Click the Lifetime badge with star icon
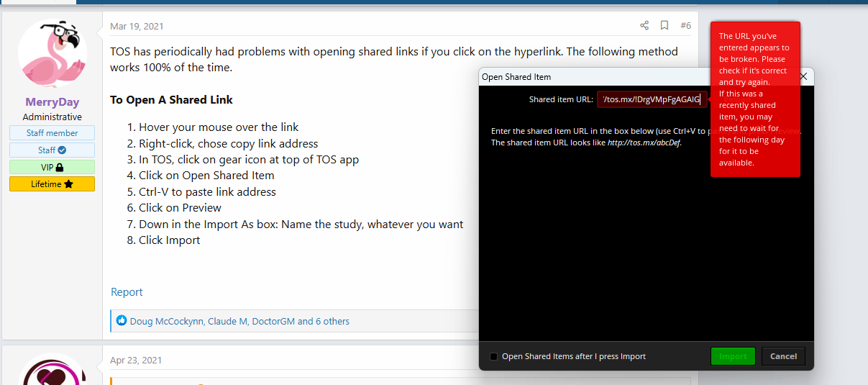 (x=52, y=184)
